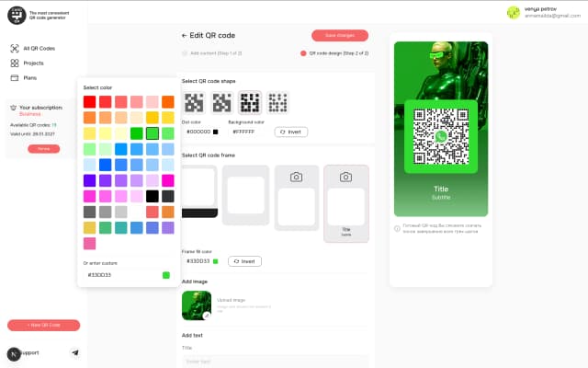This screenshot has width=588, height=368.
Task: Click the back arrow beside Edit QR code
Action: point(185,35)
